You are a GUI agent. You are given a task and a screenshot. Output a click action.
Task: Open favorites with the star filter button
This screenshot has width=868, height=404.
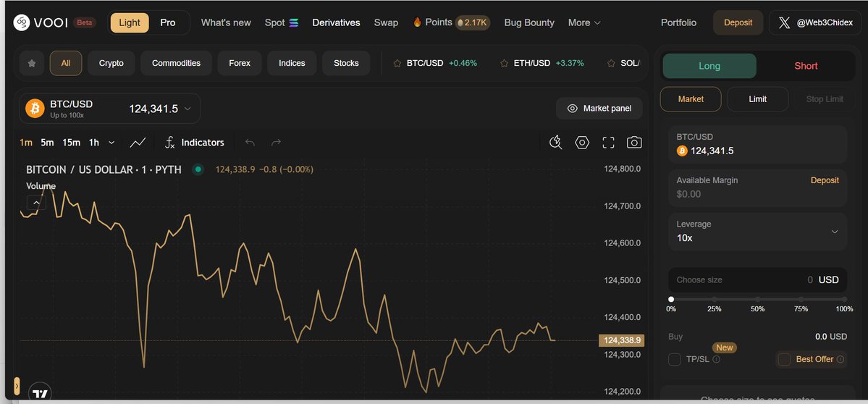point(32,63)
